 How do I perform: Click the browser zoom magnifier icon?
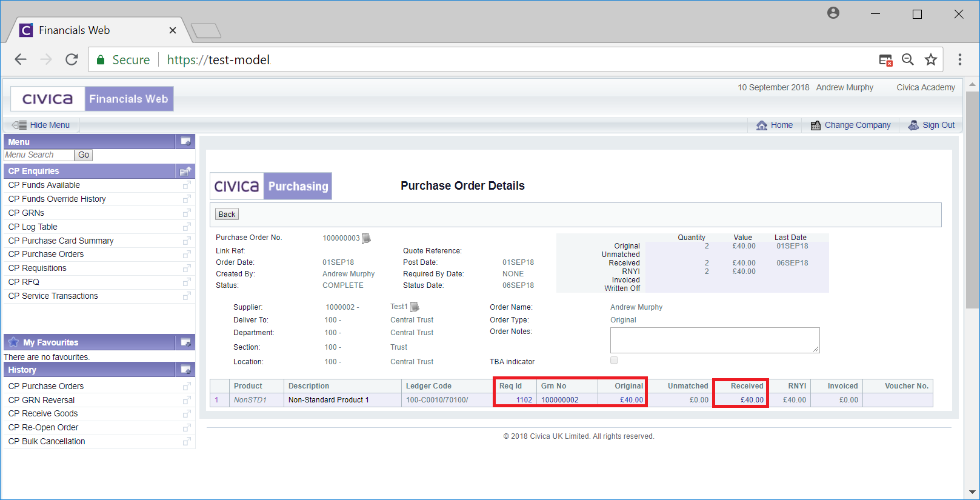click(908, 59)
